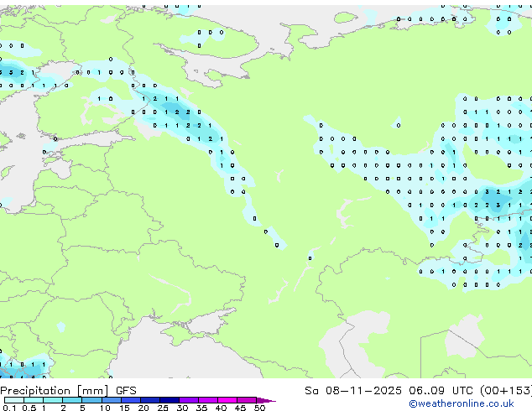
Task: Click the 15–20 mm legend swatch
Action: point(131,400)
